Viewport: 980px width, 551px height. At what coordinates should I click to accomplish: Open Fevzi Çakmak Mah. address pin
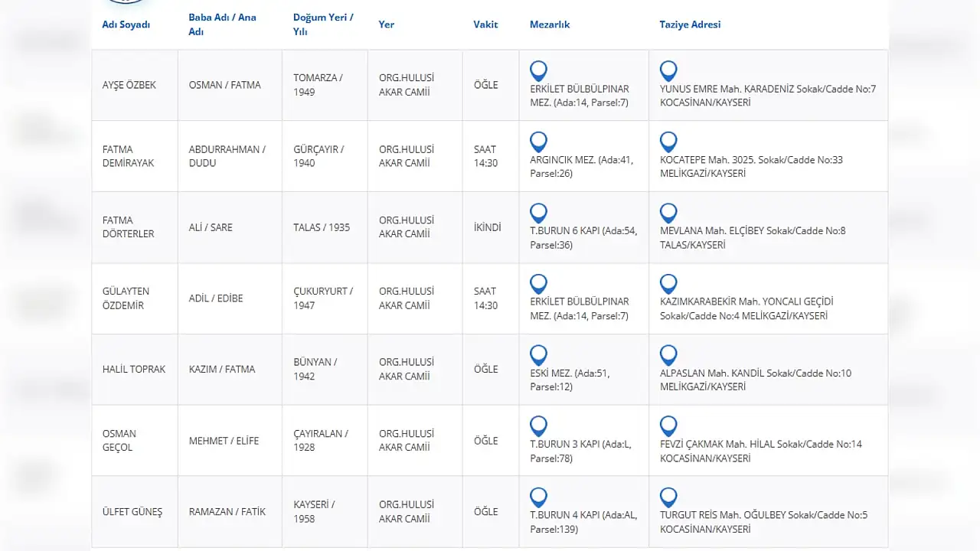(x=668, y=426)
